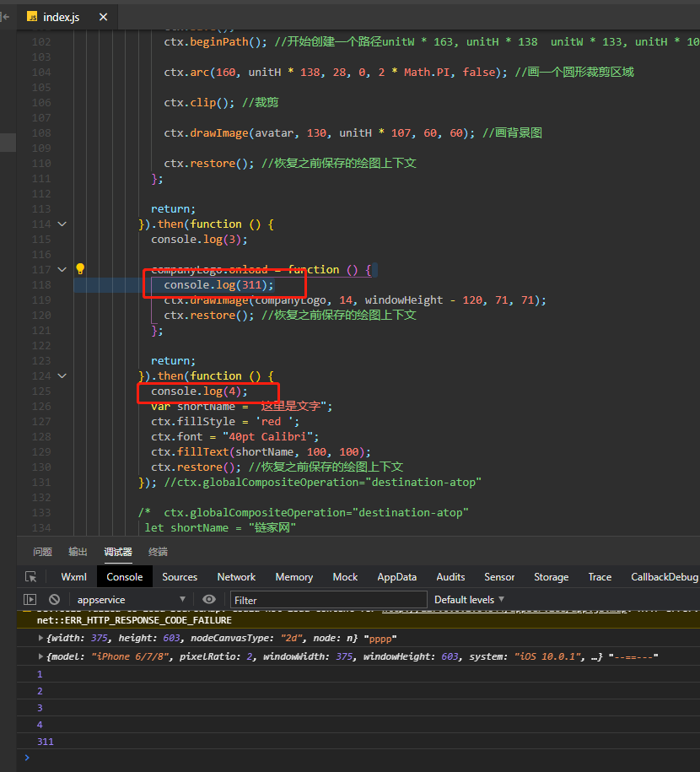The width and height of the screenshot is (700, 772).
Task: Open the Trace devtools tab
Action: pos(600,576)
